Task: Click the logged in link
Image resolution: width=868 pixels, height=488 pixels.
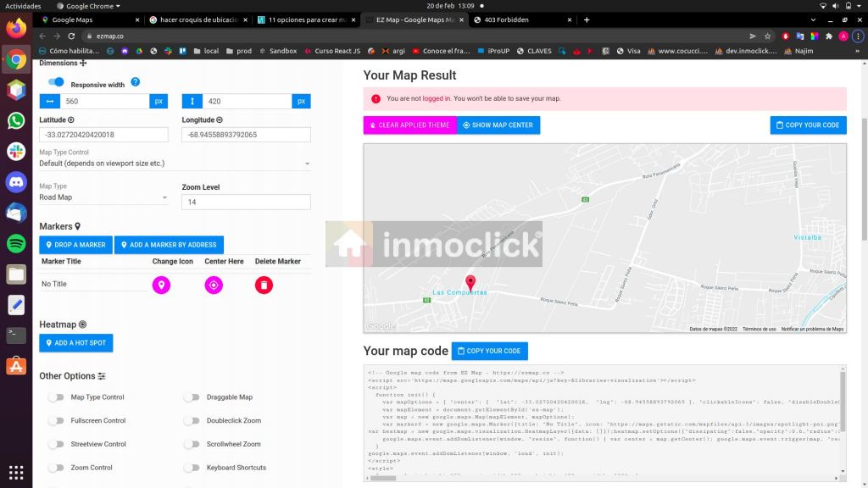Action: pos(437,99)
